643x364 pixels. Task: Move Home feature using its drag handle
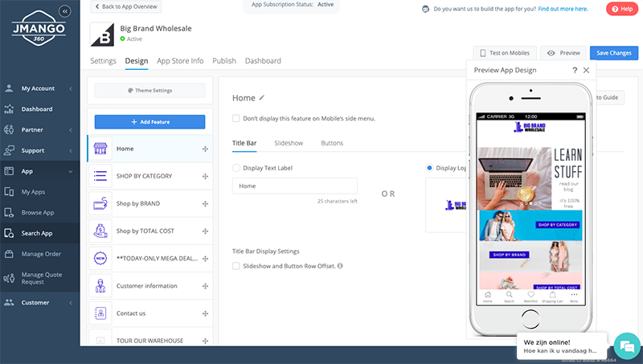(205, 149)
